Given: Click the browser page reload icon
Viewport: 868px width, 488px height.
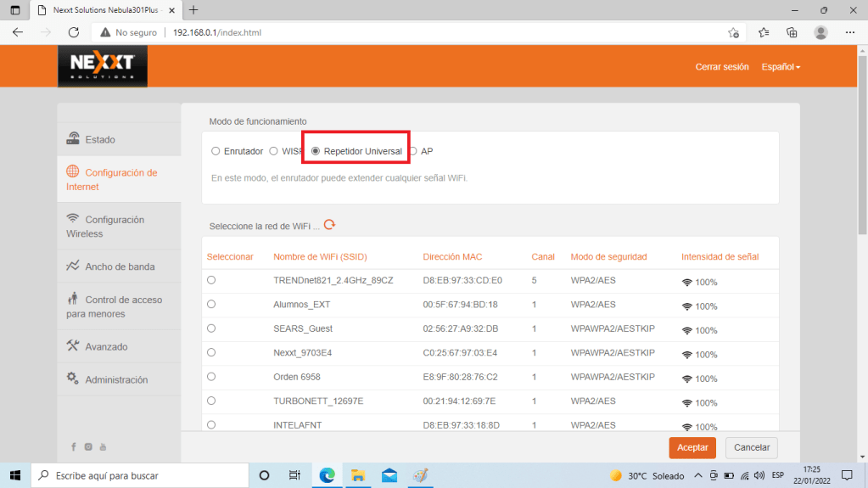Looking at the screenshot, I should point(74,32).
